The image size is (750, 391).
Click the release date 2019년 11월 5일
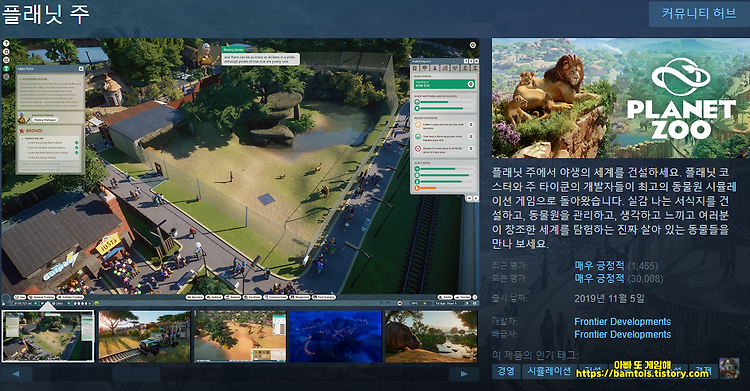tap(609, 299)
